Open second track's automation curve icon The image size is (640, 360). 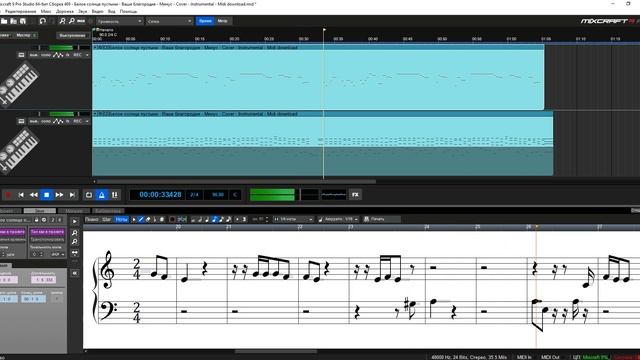coord(58,121)
